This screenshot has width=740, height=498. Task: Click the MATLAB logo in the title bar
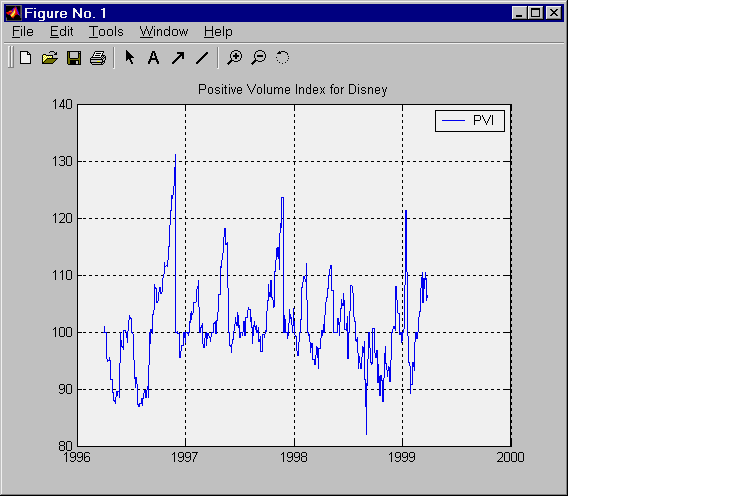point(13,13)
